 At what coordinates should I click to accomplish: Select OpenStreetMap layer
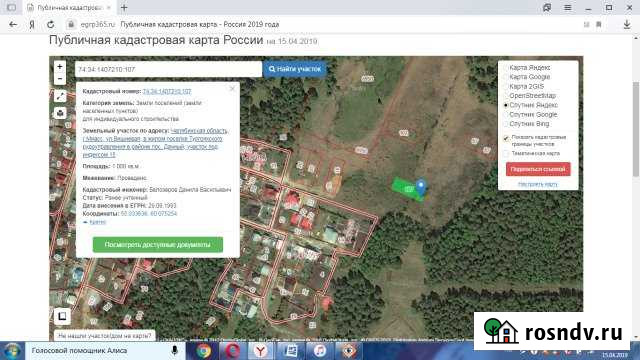(532, 96)
